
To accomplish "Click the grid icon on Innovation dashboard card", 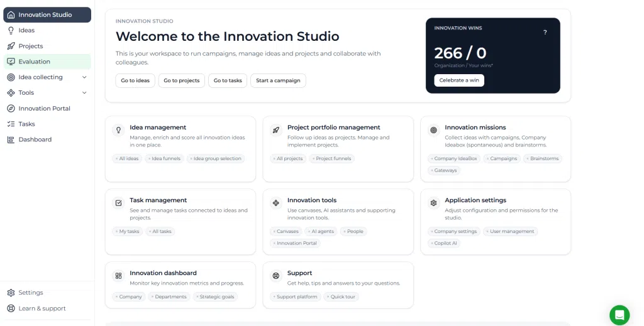I will tap(118, 276).
